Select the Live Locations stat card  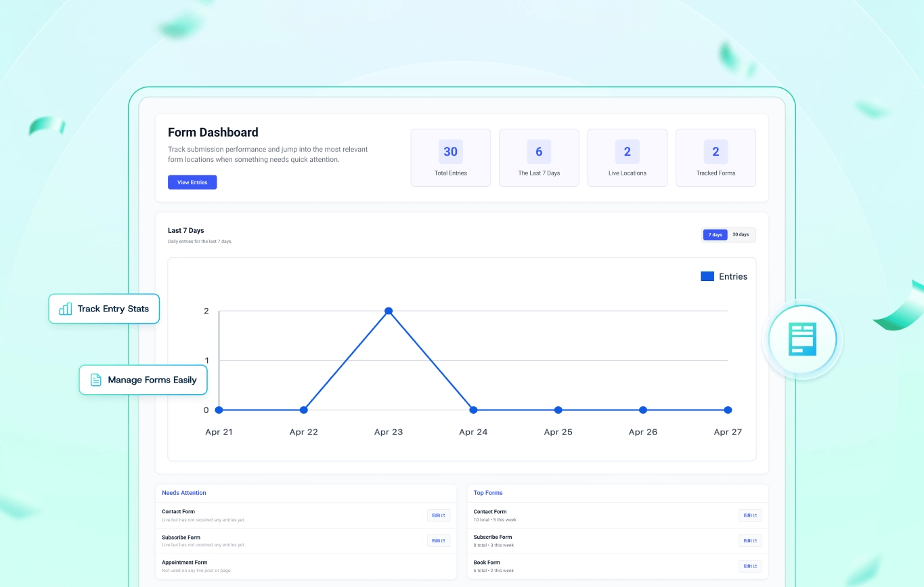tap(628, 158)
